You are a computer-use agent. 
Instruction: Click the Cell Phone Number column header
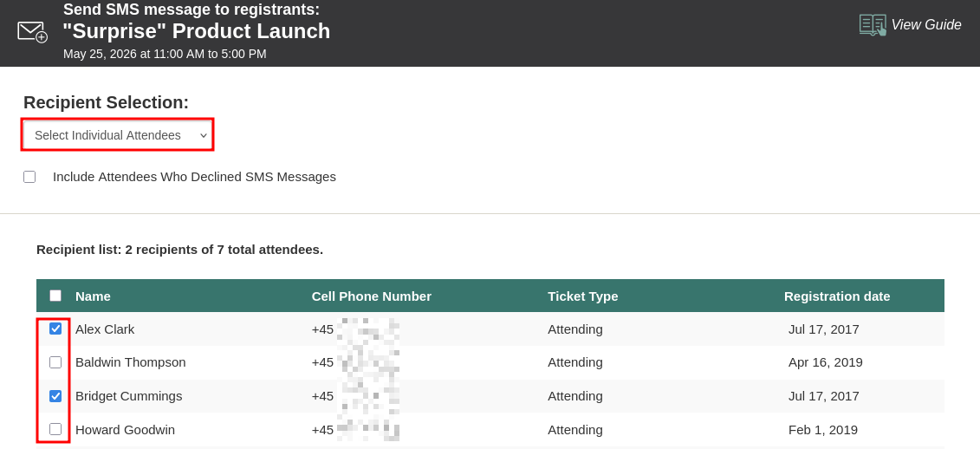(371, 296)
